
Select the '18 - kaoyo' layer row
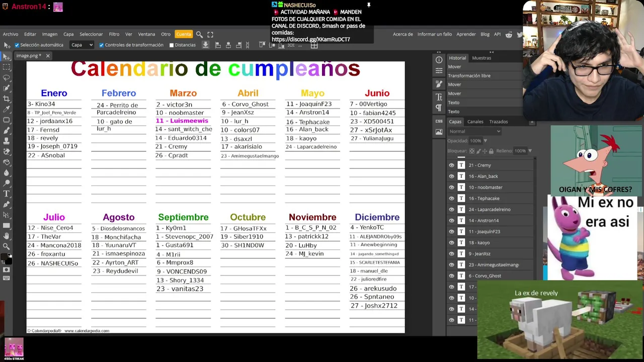tap(491, 242)
